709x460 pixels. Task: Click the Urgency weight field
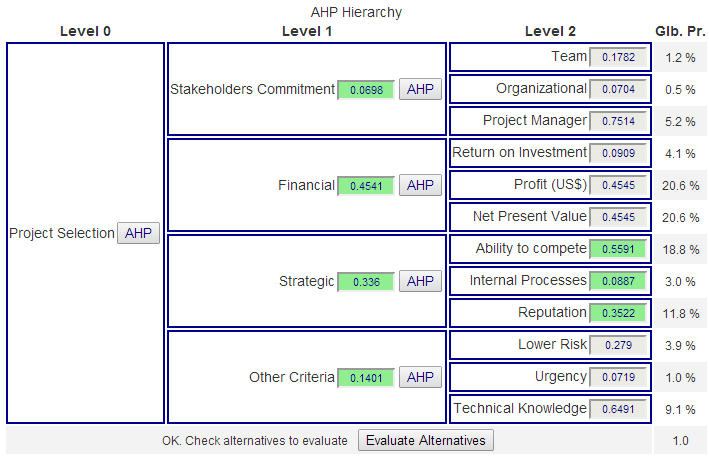click(618, 377)
